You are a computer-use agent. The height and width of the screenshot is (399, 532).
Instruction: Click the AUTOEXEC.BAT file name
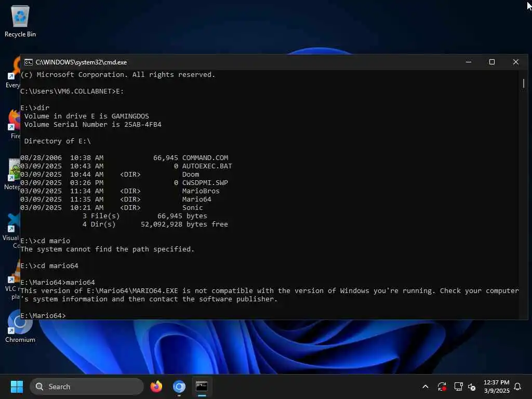click(207, 166)
